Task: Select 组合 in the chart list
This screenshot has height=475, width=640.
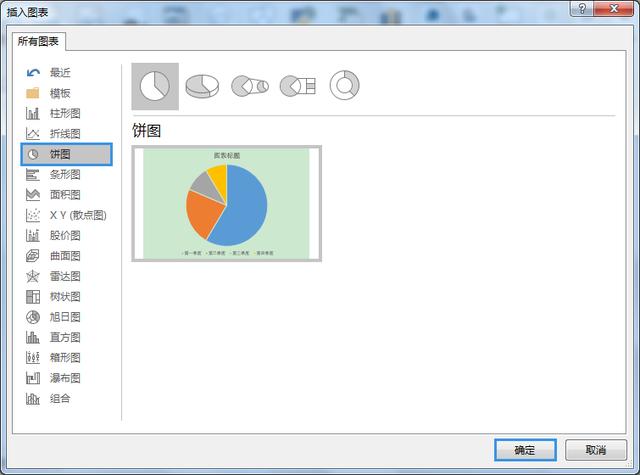Action: click(x=60, y=399)
